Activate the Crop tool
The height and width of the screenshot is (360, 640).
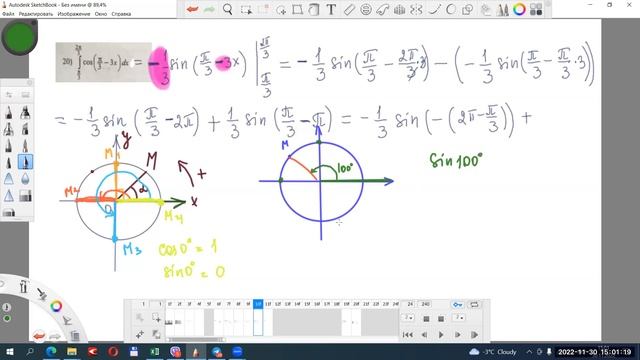click(263, 10)
